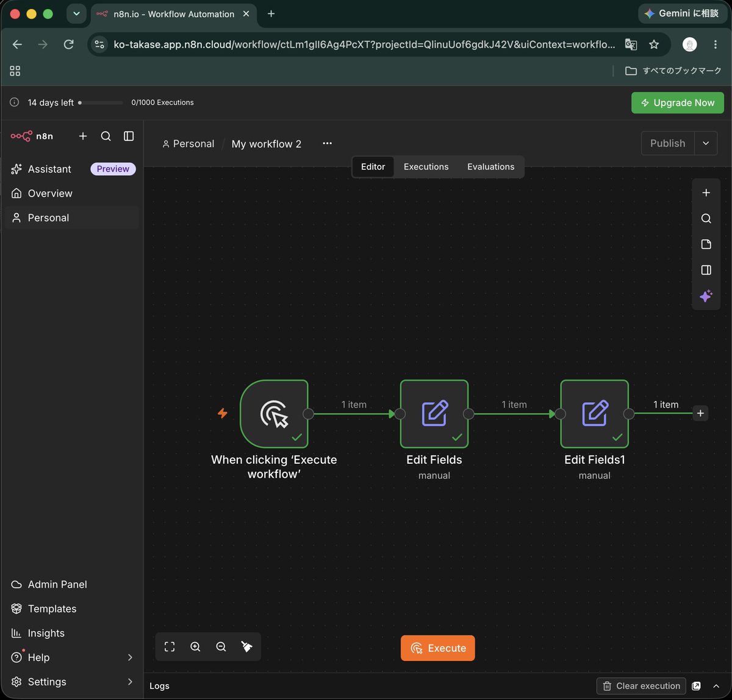Click the zoom to fit canvas icon
Viewport: 732px width, 700px height.
[170, 647]
